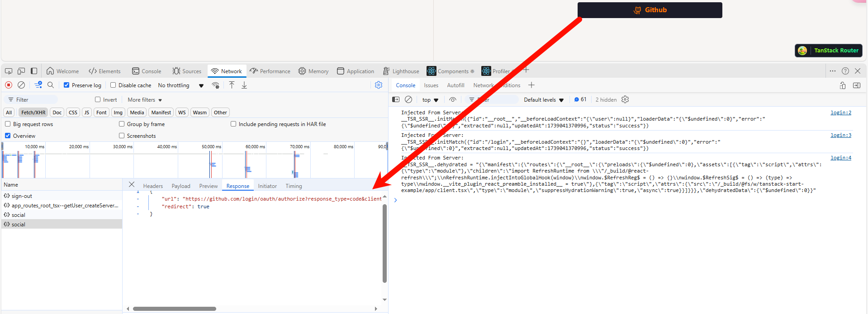Click the response horizontal scrollbar
This screenshot has width=868, height=314.
coord(175,309)
